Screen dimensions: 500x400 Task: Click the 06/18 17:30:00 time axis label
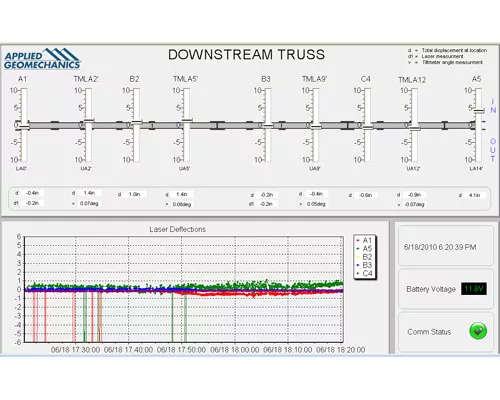tap(75, 350)
